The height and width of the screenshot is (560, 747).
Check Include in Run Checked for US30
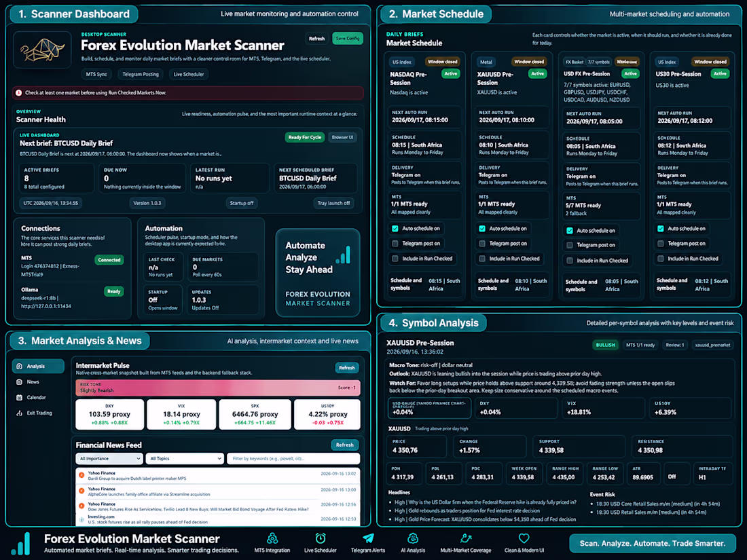pyautogui.click(x=661, y=259)
